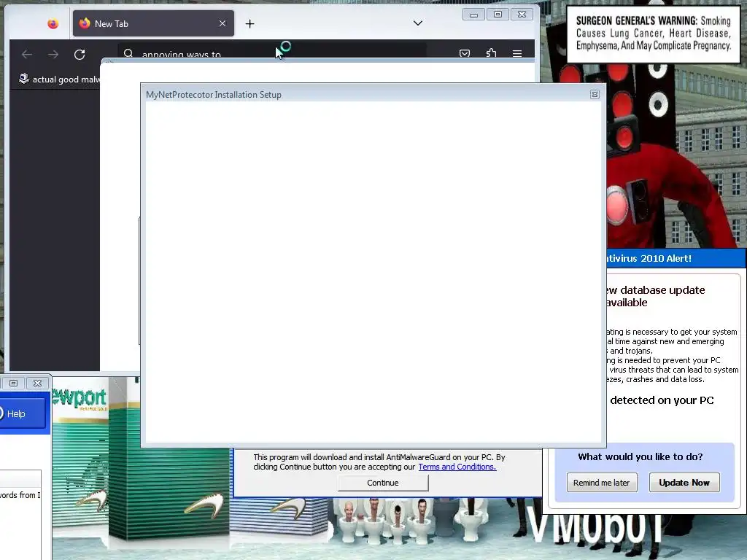Open the Terms and Conditions link
This screenshot has width=747, height=560.
[x=457, y=467]
